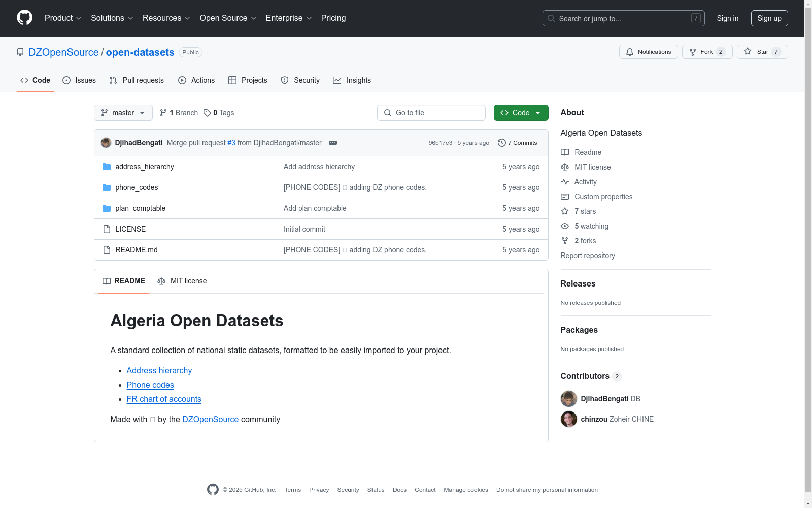812x508 pixels.
Task: Follow the Address hierarchy README link
Action: [159, 371]
